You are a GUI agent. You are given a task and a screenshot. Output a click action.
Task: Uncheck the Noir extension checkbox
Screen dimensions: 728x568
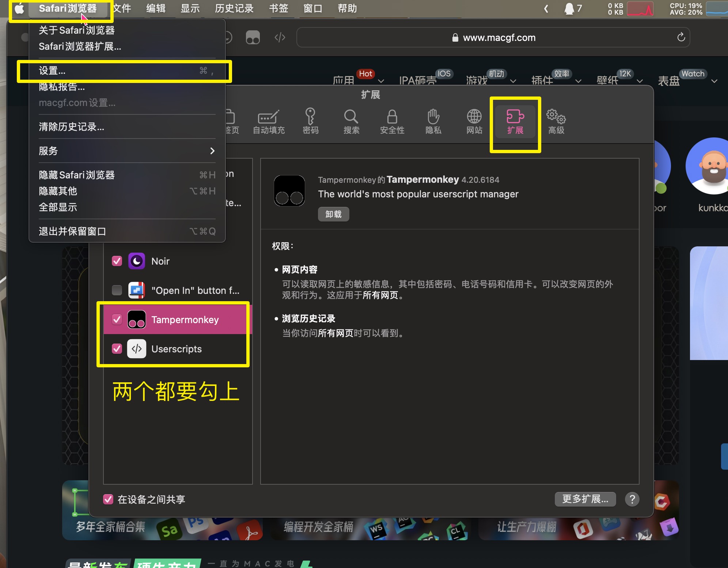117,261
